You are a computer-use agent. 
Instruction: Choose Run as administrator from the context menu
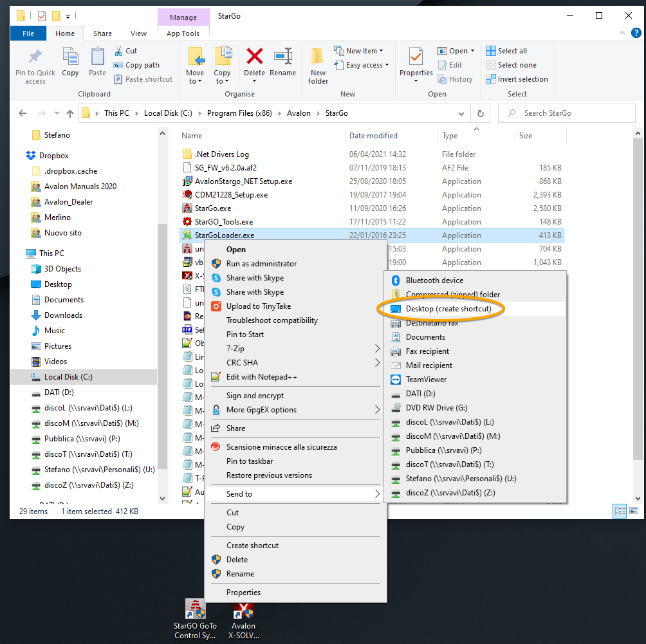261,264
